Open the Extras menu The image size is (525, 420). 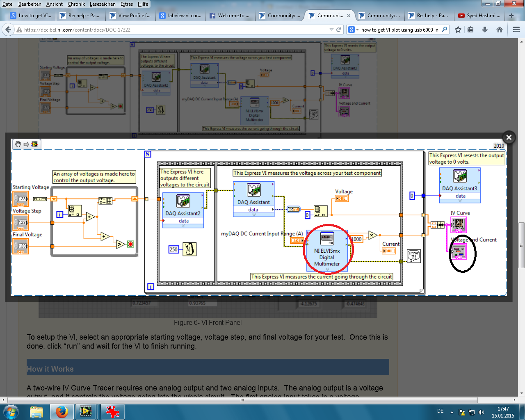127,4
